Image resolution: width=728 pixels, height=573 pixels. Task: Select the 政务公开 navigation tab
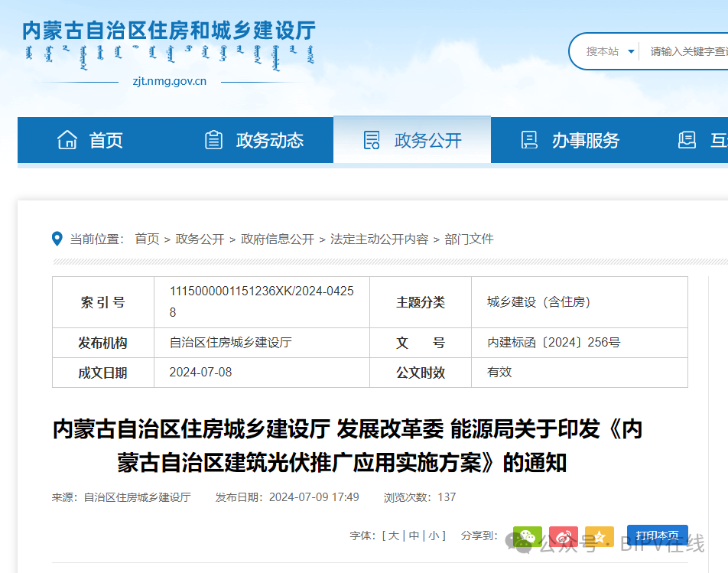(x=412, y=140)
